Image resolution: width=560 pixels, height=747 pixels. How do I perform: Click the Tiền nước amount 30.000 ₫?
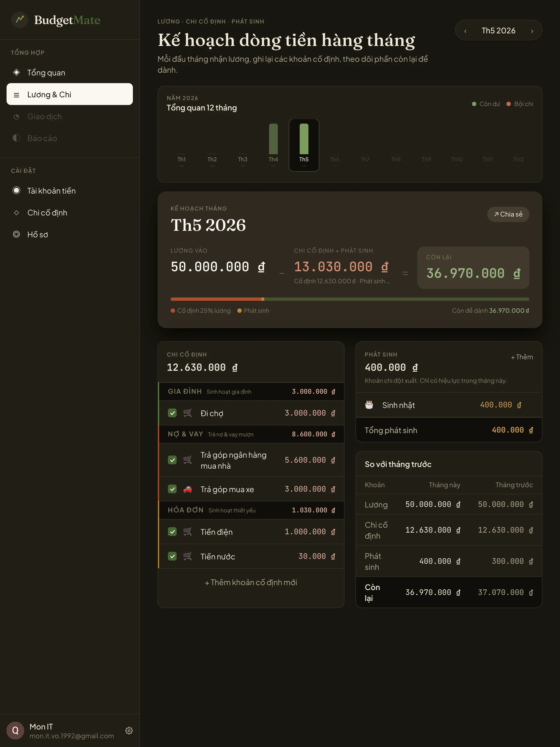(317, 556)
